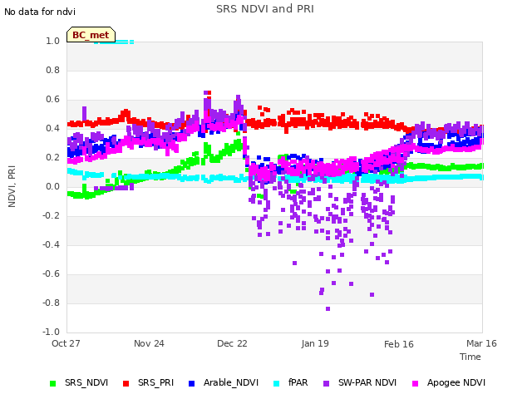532x399 pixels.
Task: Click the 'No data for ndvi' message
Action: [x=40, y=12]
